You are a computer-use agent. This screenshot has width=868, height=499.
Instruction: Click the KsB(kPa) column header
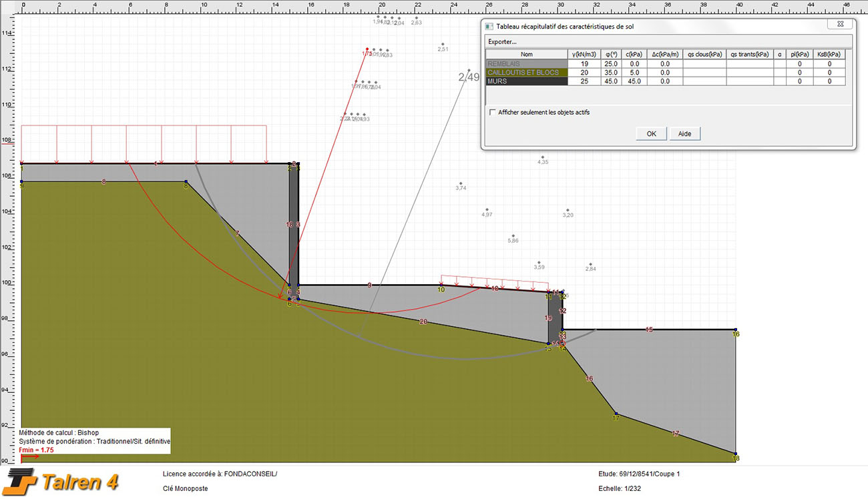829,55
